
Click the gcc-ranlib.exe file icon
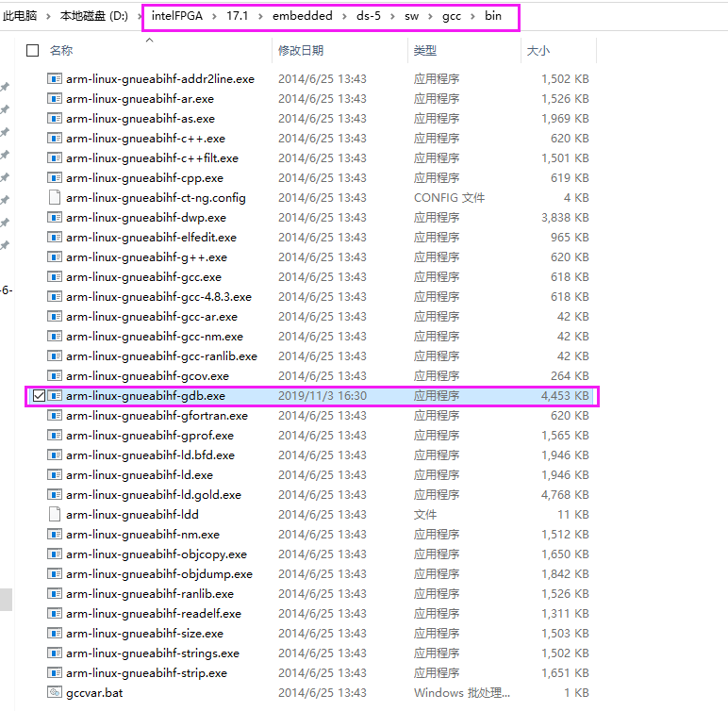point(55,356)
